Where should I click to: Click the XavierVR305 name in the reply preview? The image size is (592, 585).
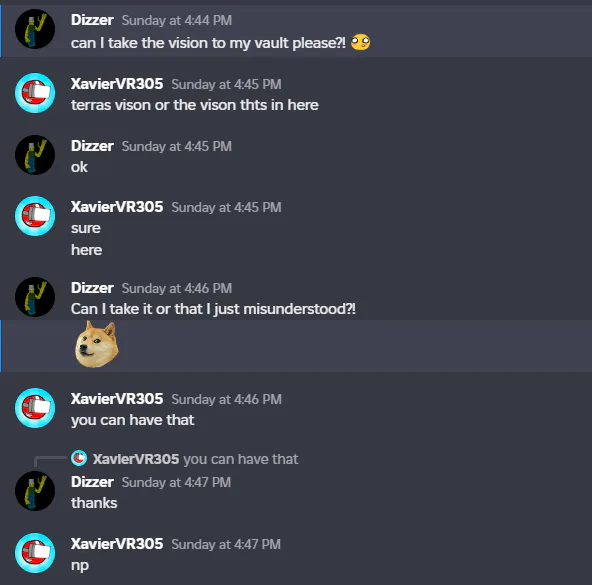136,459
